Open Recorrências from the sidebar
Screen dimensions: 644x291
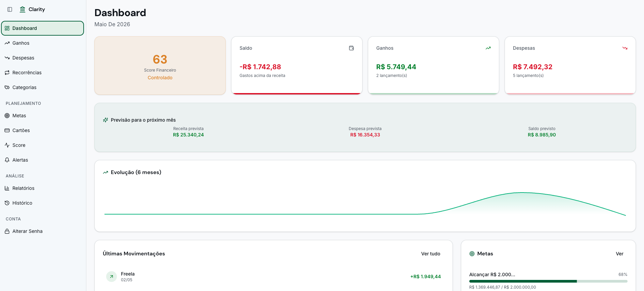(x=43, y=73)
